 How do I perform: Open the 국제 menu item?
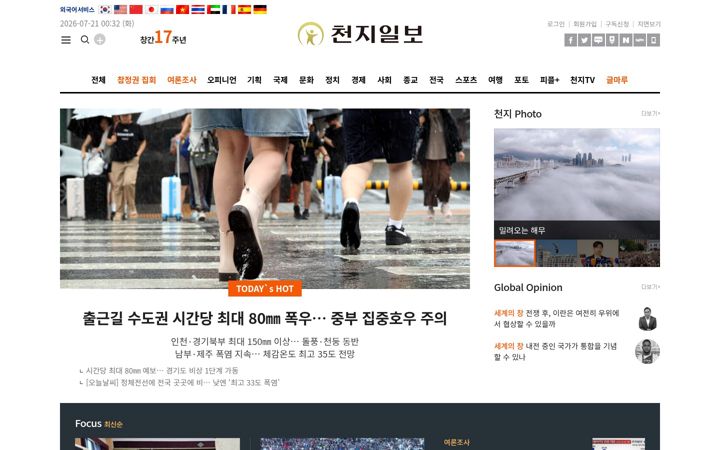coord(280,80)
